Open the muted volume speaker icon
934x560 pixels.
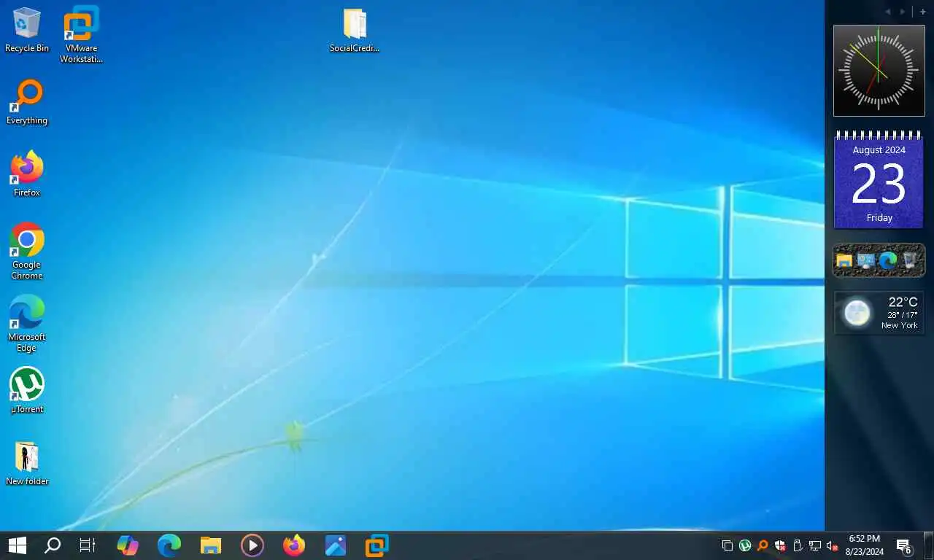pyautogui.click(x=832, y=545)
